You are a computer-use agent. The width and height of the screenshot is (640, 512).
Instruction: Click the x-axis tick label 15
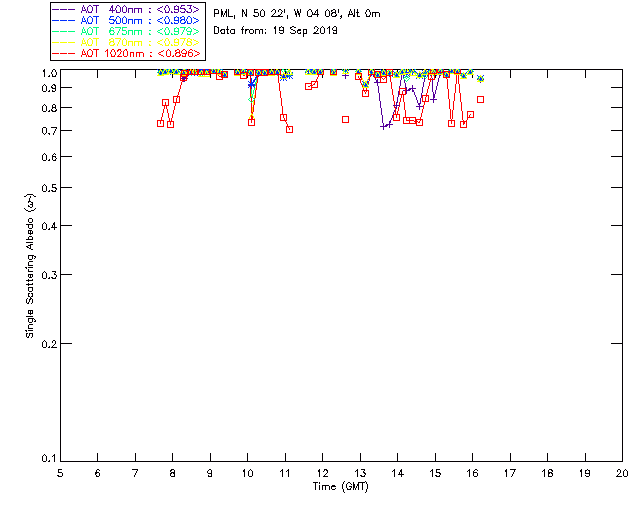pos(435,473)
